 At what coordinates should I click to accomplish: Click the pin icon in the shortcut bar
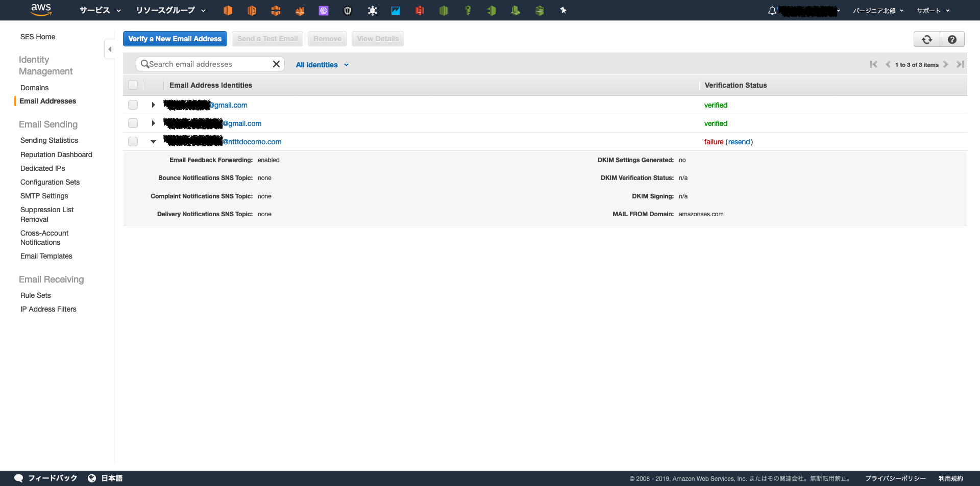tap(563, 10)
